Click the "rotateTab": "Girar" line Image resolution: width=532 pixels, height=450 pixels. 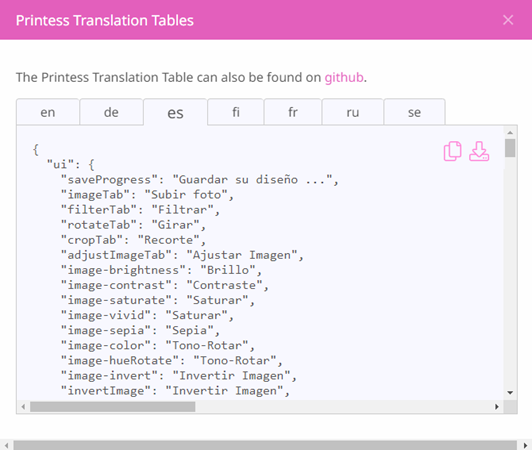point(133,225)
